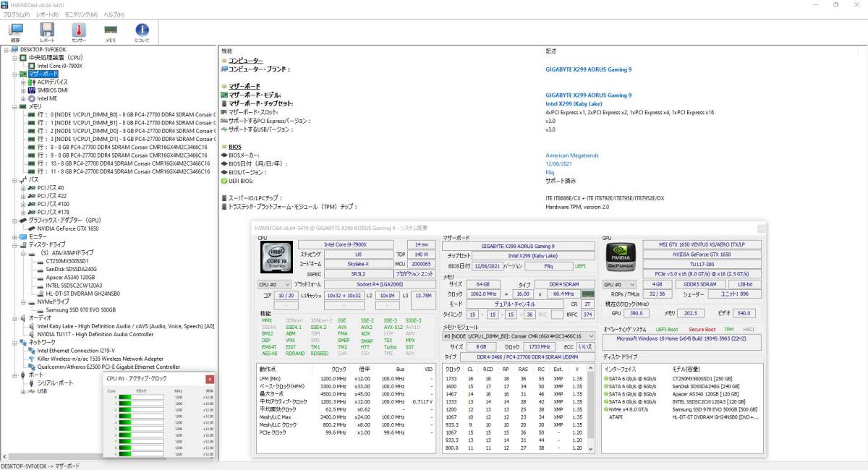Image resolution: width=868 pixels, height=470 pixels.
Task: Click the Intel Core i9 logo in summary
Action: click(276, 257)
